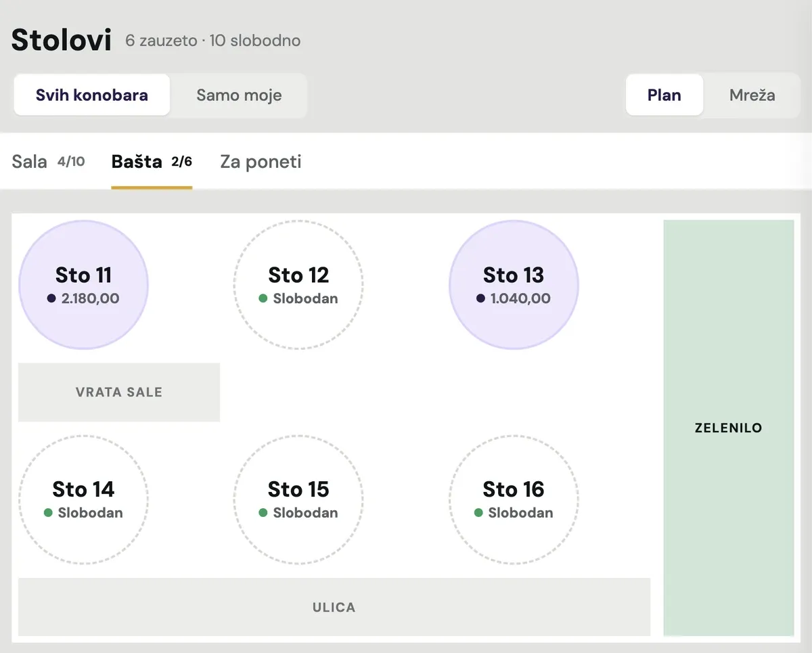Image resolution: width=812 pixels, height=653 pixels.
Task: Select the Bašta tab
Action: (x=152, y=162)
